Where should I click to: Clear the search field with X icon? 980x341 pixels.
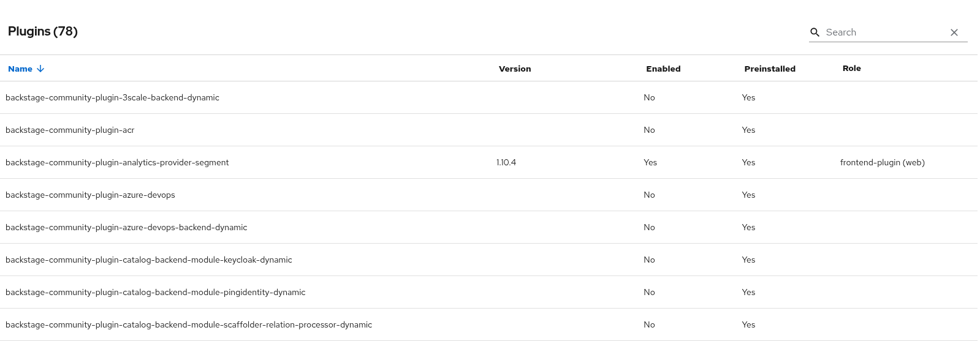(x=954, y=32)
